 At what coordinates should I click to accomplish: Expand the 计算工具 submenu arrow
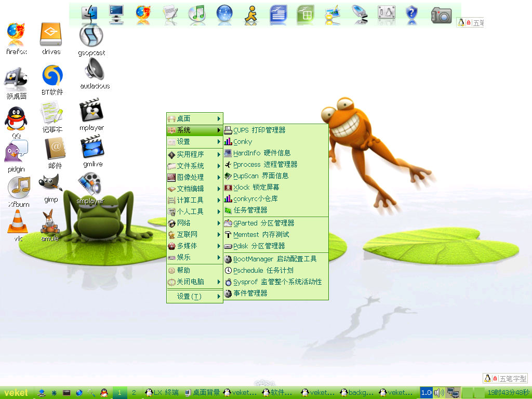click(x=219, y=200)
